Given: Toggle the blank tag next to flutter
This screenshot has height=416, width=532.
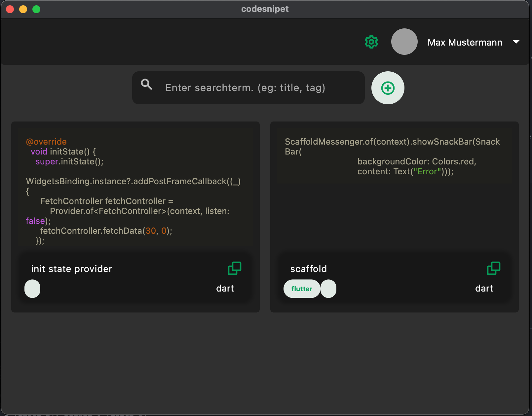Looking at the screenshot, I should click(x=328, y=289).
